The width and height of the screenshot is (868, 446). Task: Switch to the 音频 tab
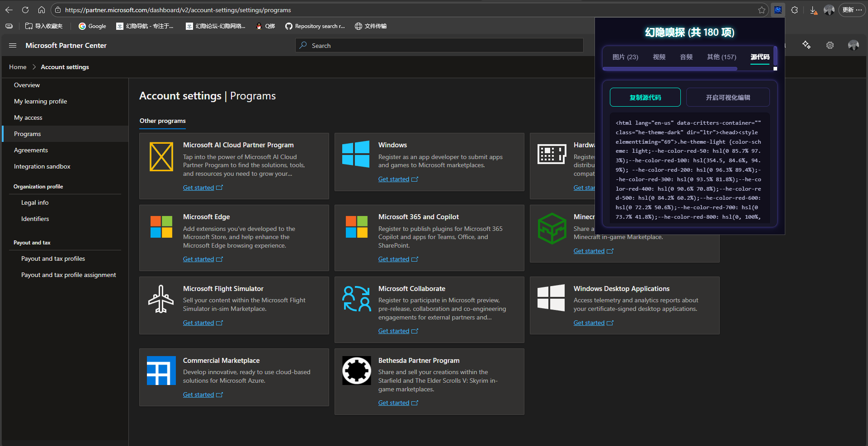[686, 57]
